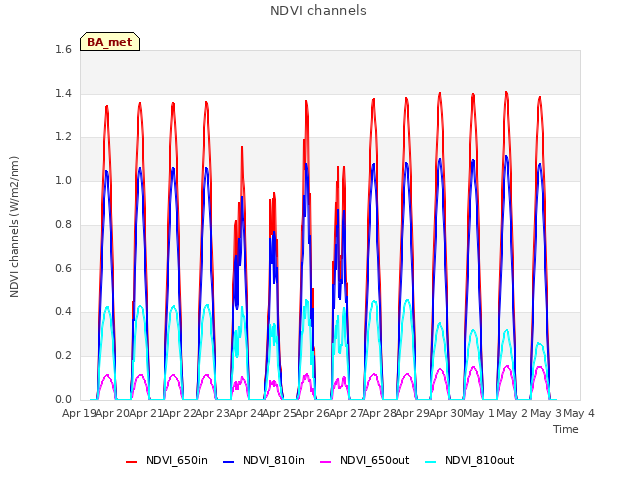The height and width of the screenshot is (480, 640).
Task: Click the blue NDVI_810in legend swatch
Action: click(x=229, y=462)
